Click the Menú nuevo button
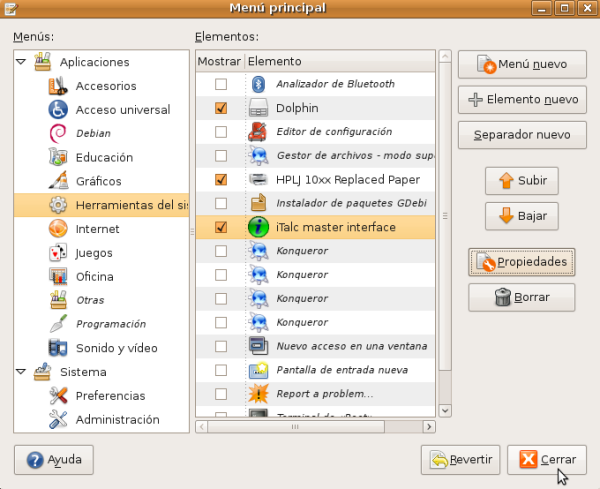 [521, 65]
